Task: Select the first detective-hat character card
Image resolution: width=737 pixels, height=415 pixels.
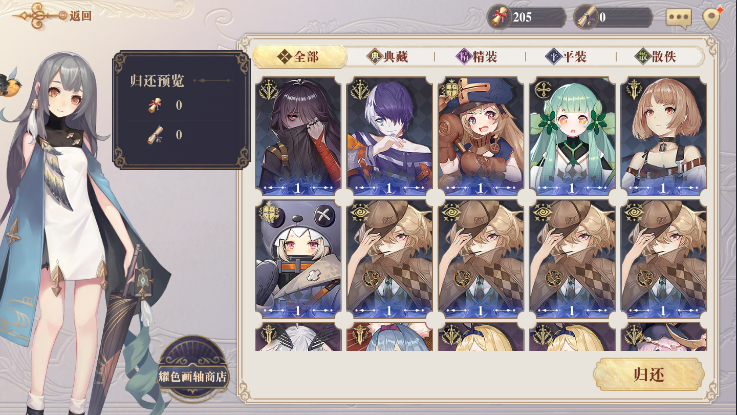Action: 389,259
